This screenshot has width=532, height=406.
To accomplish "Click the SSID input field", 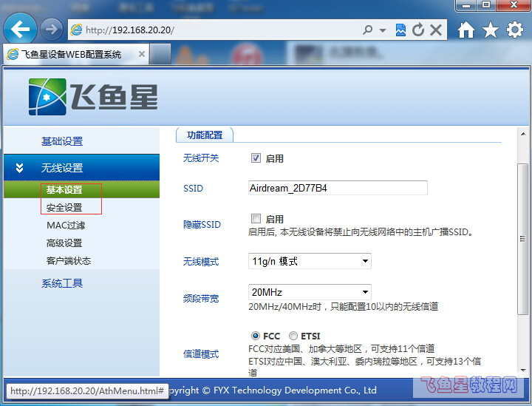I will coord(338,188).
